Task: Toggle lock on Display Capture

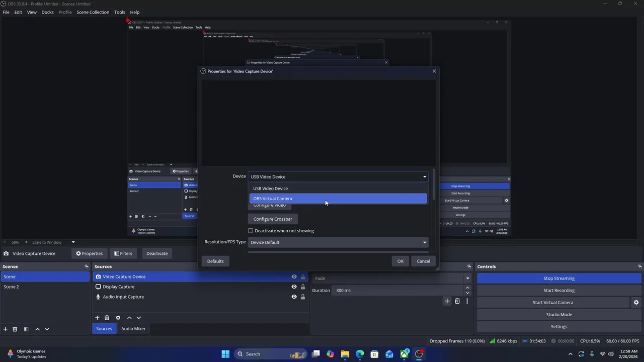Action: click(x=302, y=287)
